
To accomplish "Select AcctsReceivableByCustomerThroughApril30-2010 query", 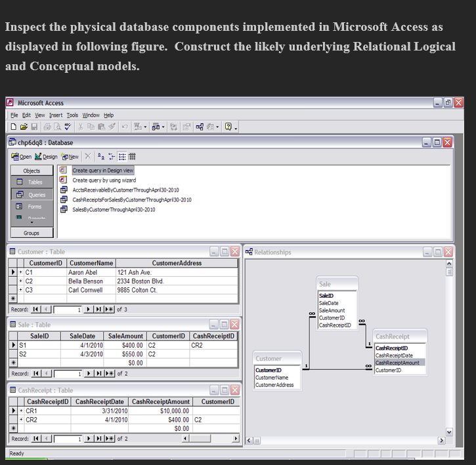I will coord(125,190).
